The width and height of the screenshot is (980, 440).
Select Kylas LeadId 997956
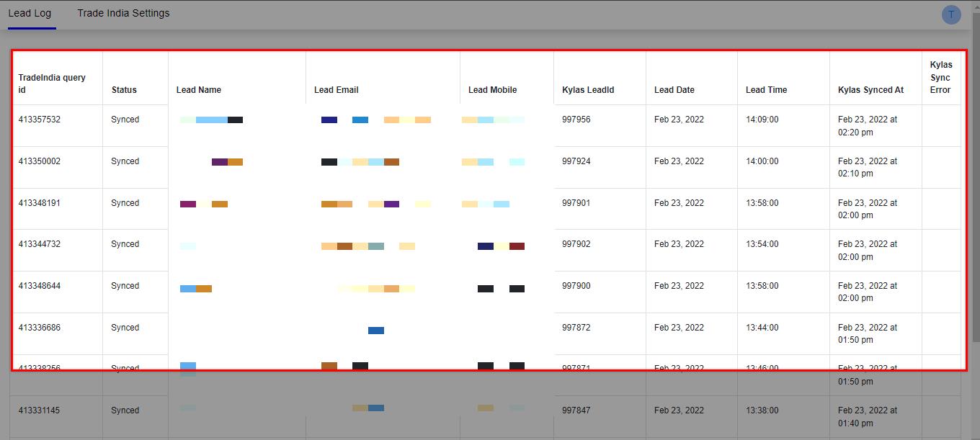point(576,120)
